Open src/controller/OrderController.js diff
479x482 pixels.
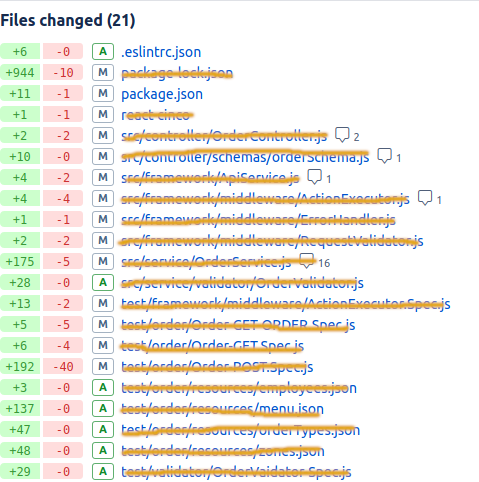tap(224, 136)
